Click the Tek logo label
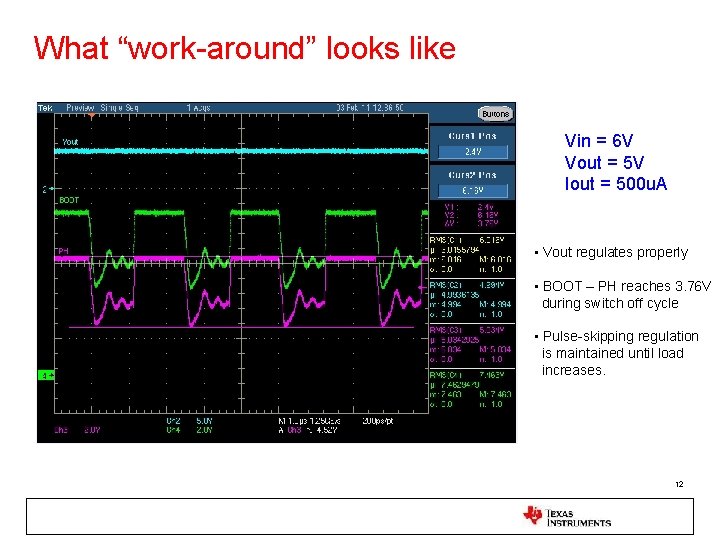The height and width of the screenshot is (540, 720). [45, 108]
